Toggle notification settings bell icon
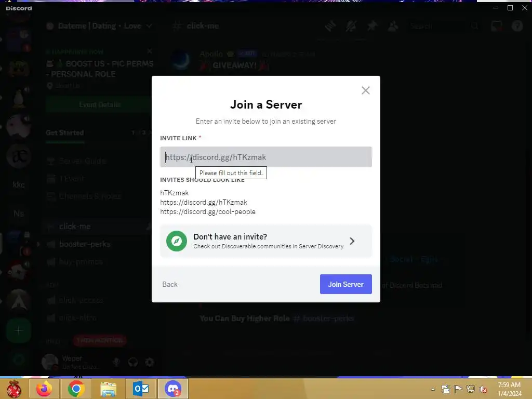Image resolution: width=532 pixels, height=399 pixels. tap(351, 26)
